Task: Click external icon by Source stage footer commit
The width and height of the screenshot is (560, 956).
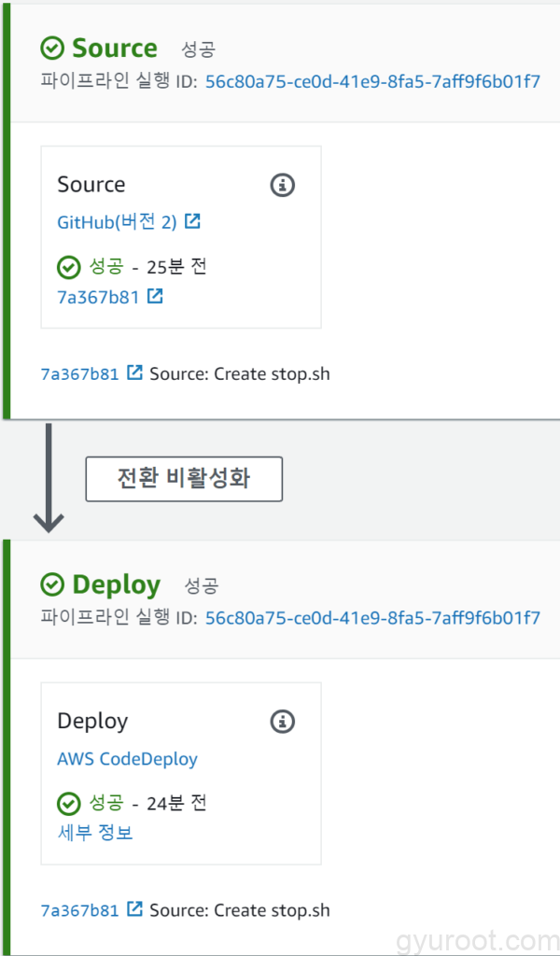Action: click(134, 373)
